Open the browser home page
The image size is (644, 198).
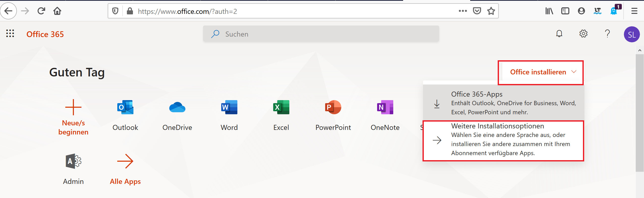57,11
